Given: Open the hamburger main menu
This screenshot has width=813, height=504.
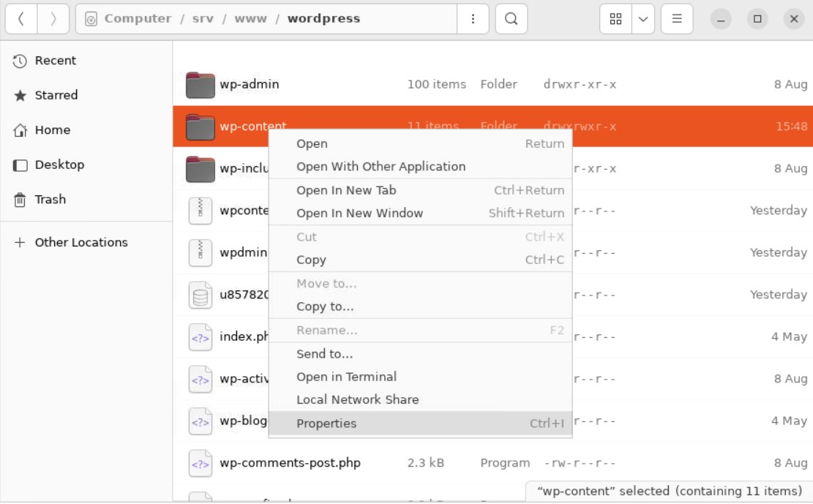Looking at the screenshot, I should 677,19.
